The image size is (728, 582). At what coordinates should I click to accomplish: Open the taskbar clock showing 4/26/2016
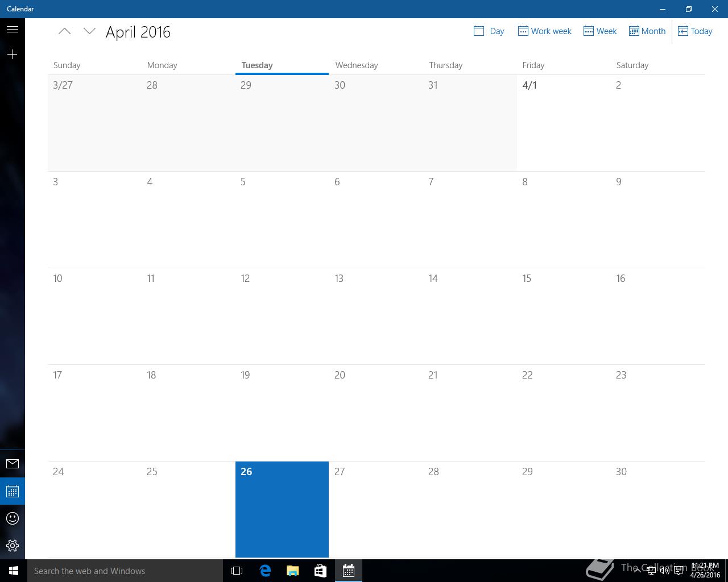click(x=705, y=571)
